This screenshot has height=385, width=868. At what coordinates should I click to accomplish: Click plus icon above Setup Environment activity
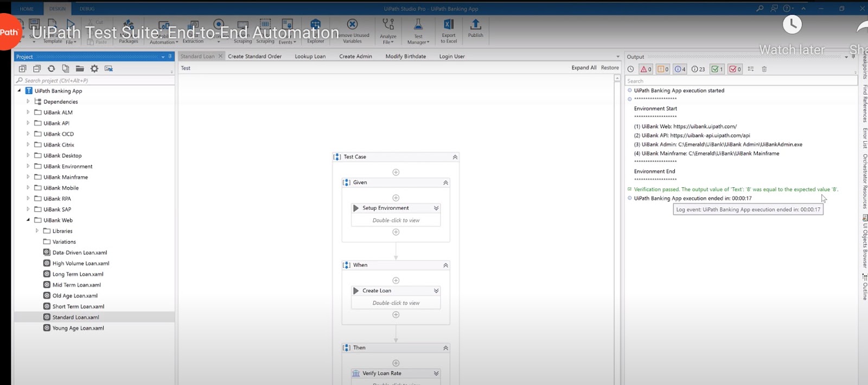click(396, 198)
